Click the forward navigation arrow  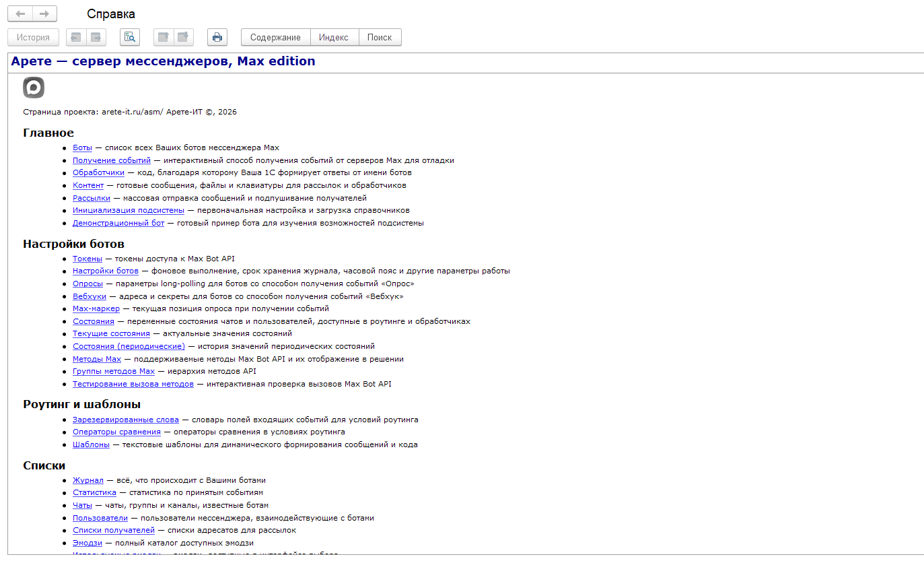coord(44,13)
